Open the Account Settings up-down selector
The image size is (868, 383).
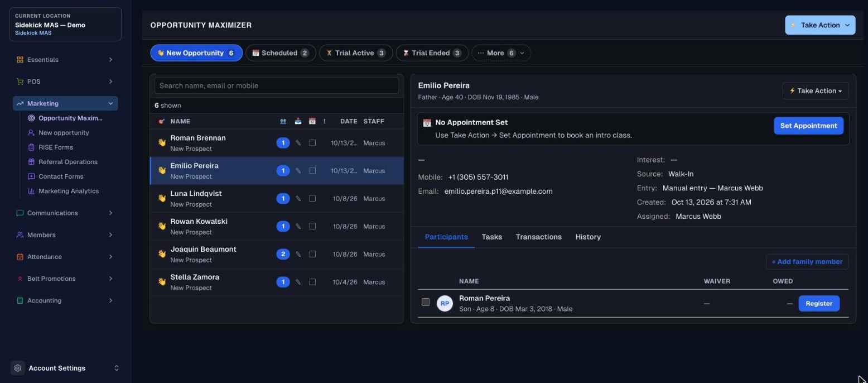(x=117, y=368)
